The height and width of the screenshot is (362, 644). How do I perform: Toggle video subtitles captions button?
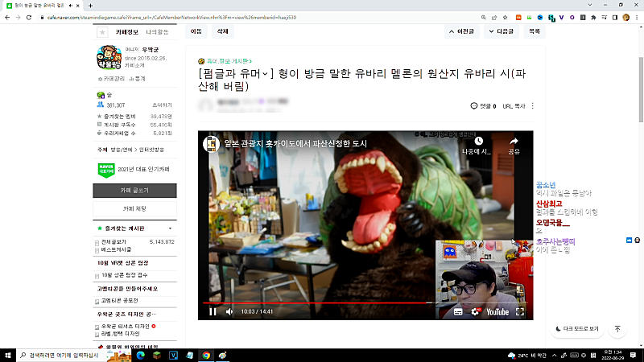click(458, 312)
